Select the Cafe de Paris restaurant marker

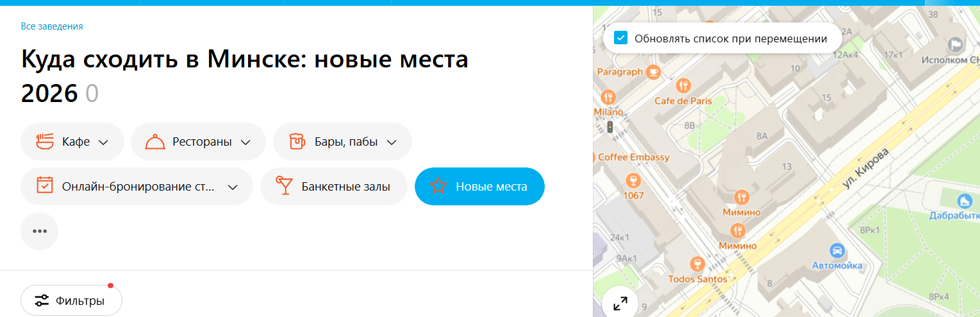tap(684, 85)
